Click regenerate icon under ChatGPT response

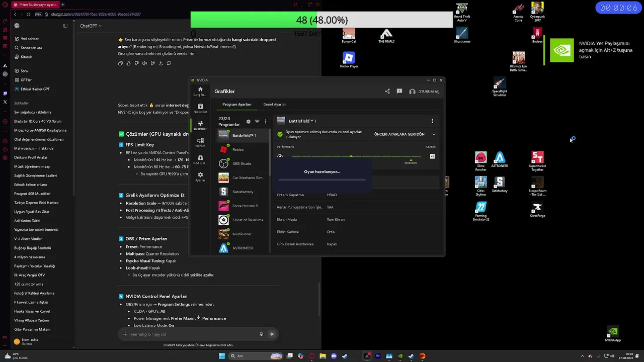tap(169, 63)
